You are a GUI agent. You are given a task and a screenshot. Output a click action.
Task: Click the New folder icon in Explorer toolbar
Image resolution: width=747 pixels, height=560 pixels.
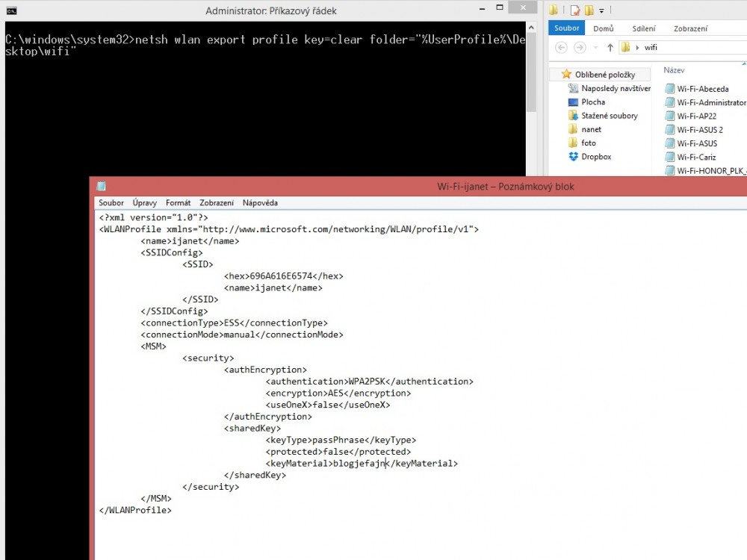[589, 10]
